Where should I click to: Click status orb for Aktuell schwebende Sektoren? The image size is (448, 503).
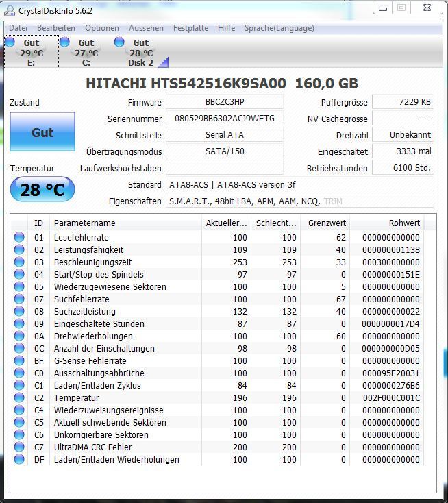(x=19, y=423)
